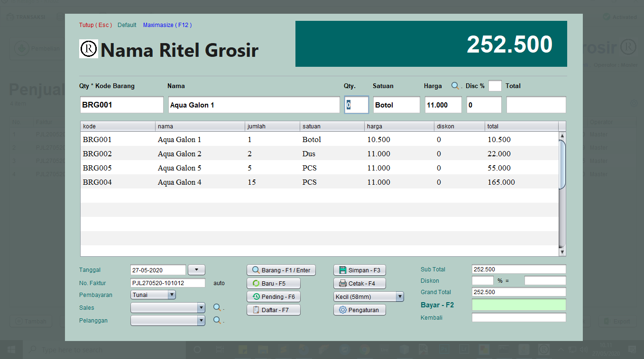
Task: Click the Tanggal date field
Action: point(158,270)
